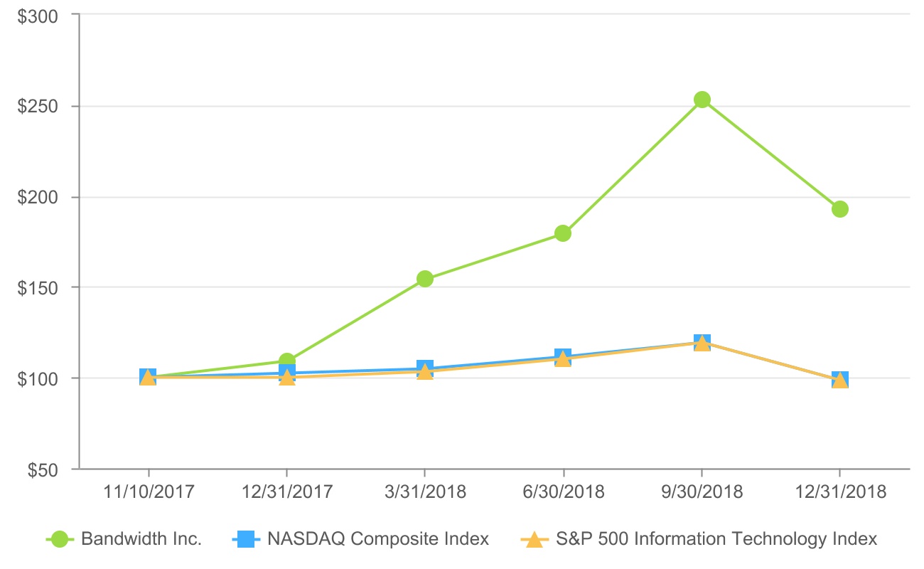Click the 11/10/2017 x-axis date label
The width and height of the screenshot is (924, 569).
coord(149,492)
